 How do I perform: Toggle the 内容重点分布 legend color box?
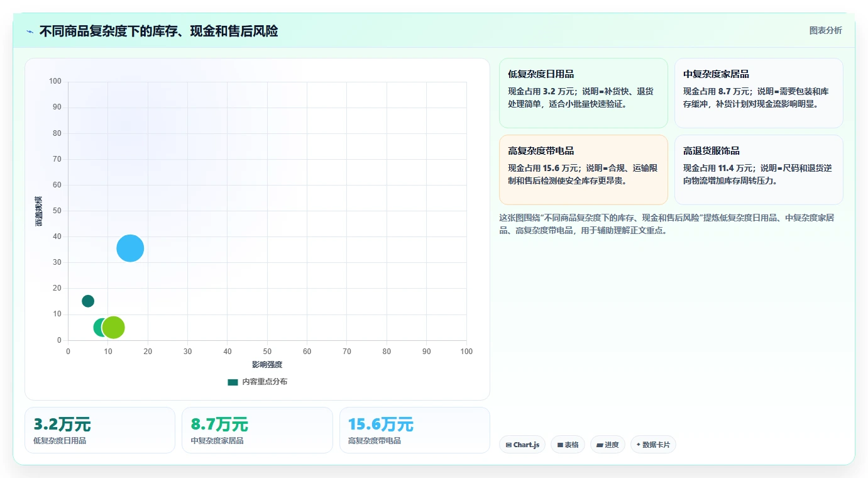[x=233, y=382]
